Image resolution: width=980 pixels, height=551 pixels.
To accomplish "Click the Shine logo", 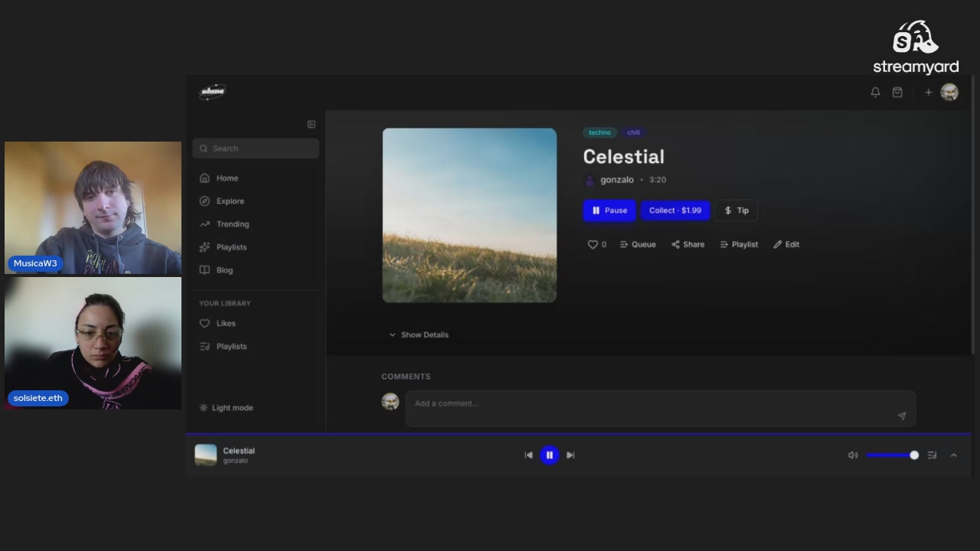I will 212,92.
